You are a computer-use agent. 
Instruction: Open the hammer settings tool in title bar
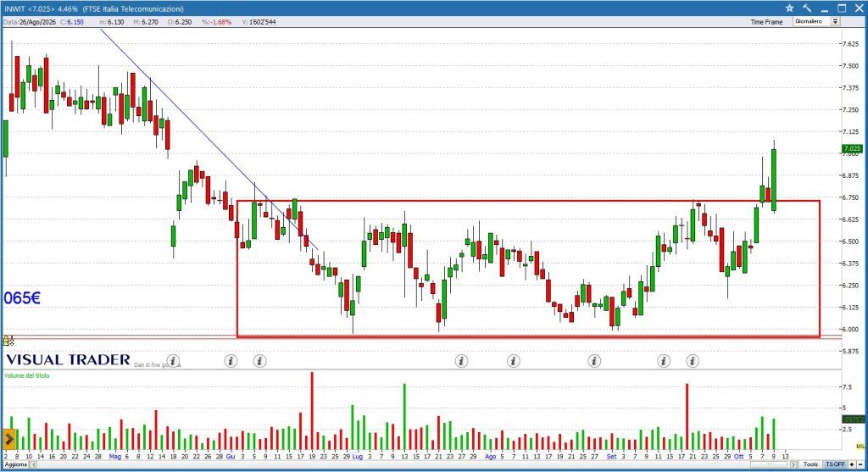tap(807, 8)
